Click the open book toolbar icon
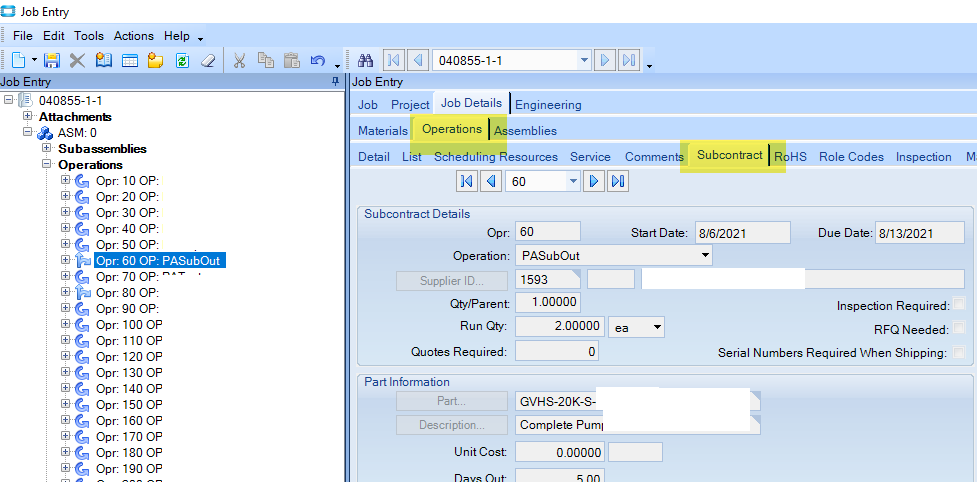 tap(103, 60)
